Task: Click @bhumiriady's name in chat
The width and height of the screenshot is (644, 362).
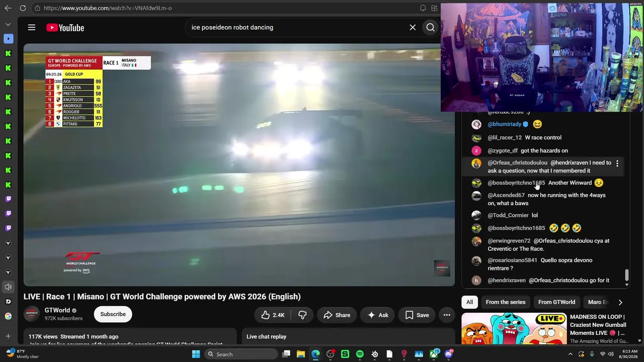Action: [505, 124]
